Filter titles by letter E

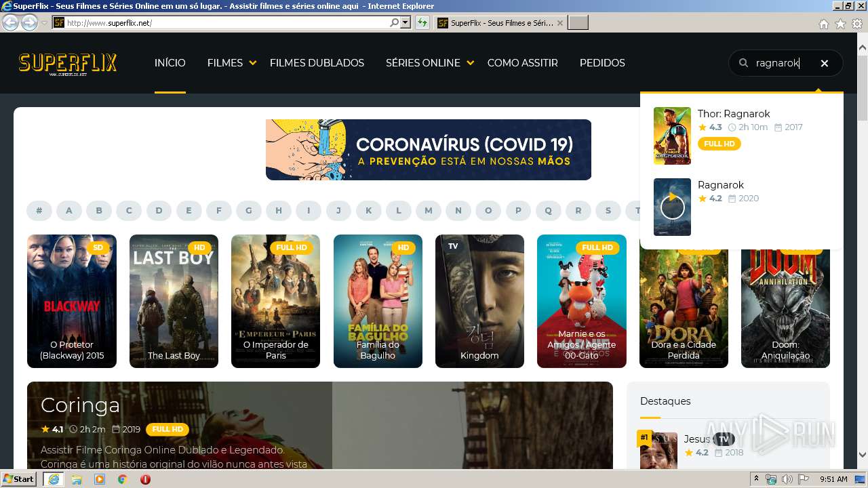[x=189, y=211]
